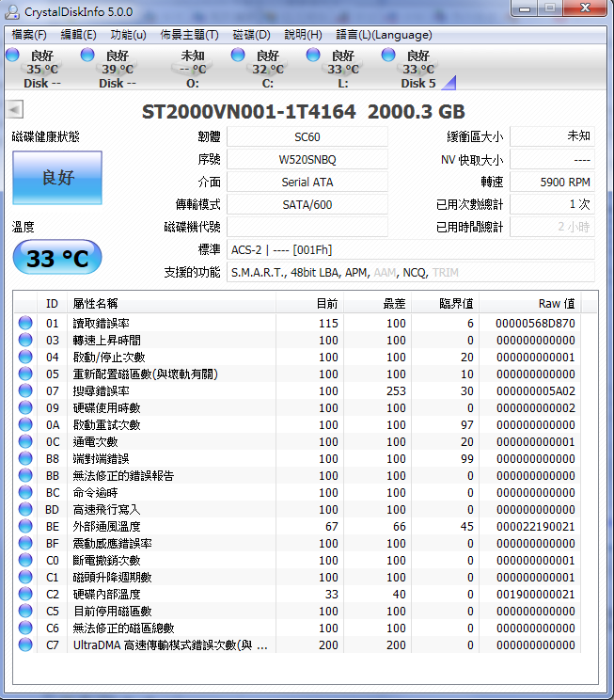
Task: Click status icon for C5 目前停用磁區數
Action: [25, 612]
